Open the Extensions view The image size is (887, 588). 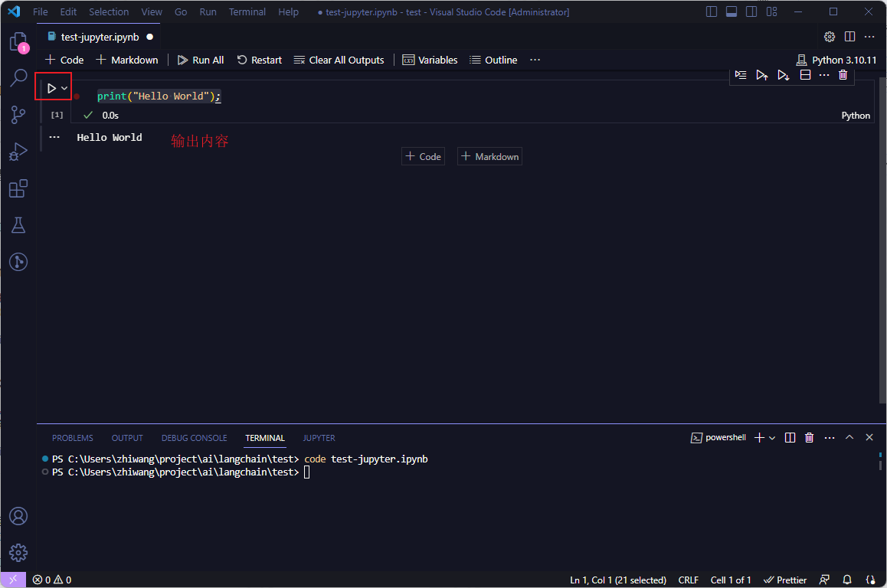(18, 188)
